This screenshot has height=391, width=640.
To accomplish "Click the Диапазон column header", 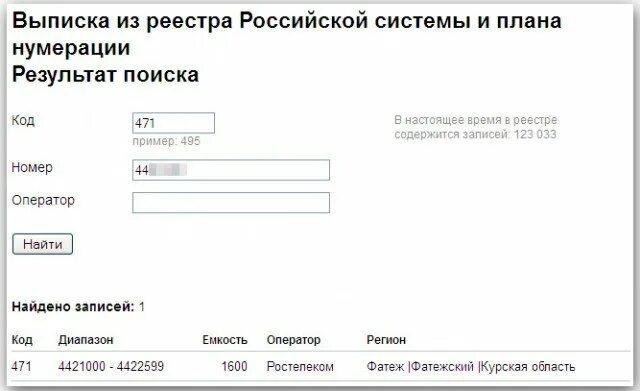I will click(86, 340).
